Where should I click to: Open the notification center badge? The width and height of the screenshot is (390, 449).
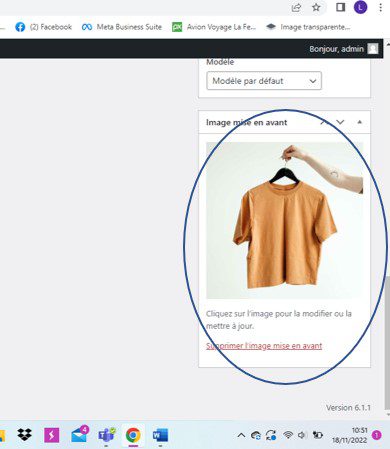click(377, 435)
